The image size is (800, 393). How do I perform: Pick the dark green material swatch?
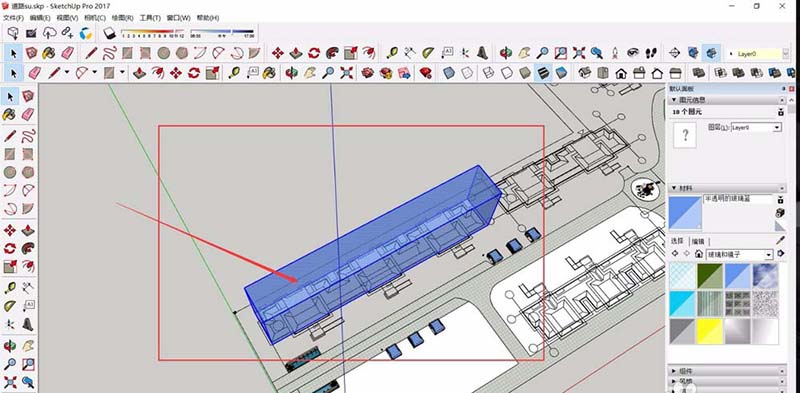point(710,276)
